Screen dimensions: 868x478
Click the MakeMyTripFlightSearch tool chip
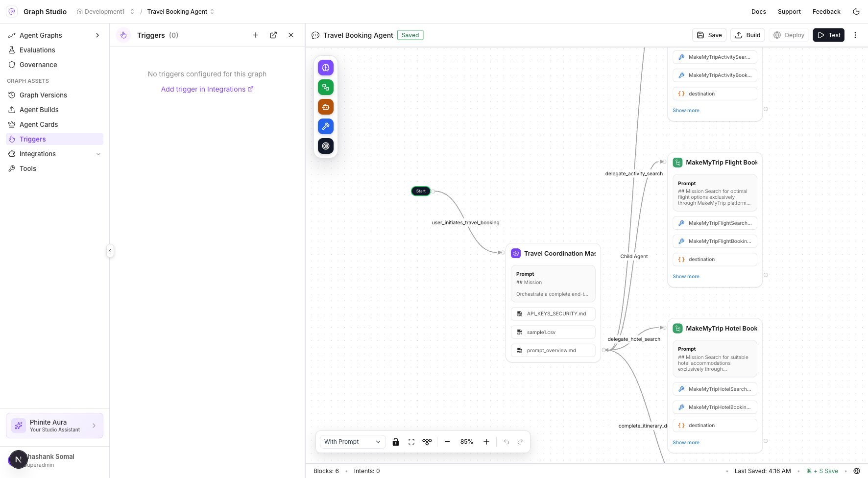(x=715, y=223)
